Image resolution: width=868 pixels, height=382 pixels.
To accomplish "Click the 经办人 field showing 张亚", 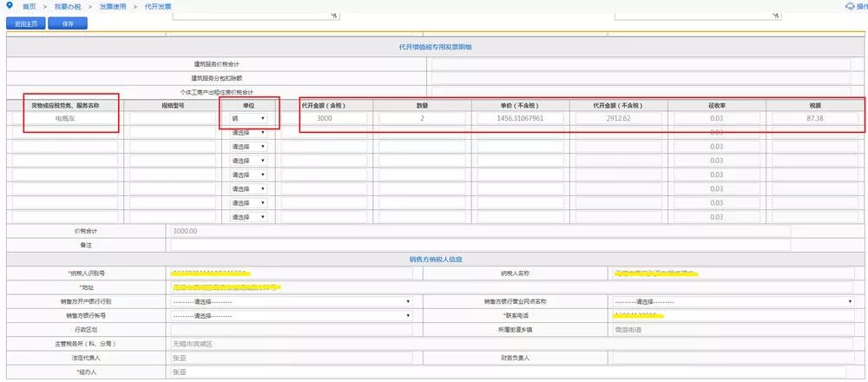I will pyautogui.click(x=508, y=372).
